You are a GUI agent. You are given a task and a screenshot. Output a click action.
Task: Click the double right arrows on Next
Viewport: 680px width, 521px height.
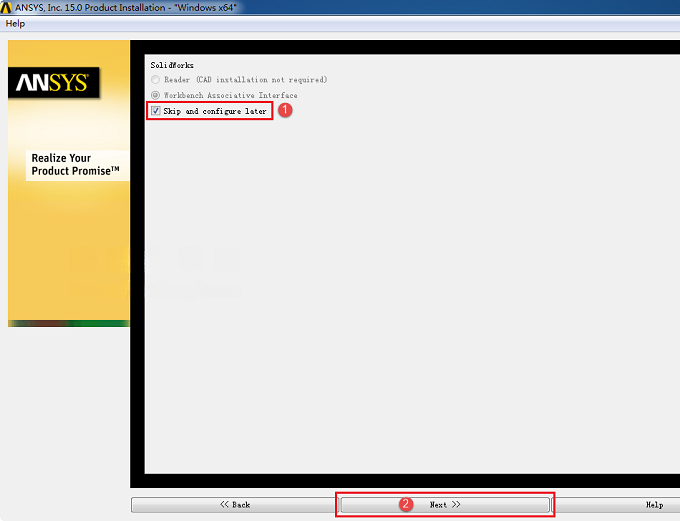click(456, 505)
